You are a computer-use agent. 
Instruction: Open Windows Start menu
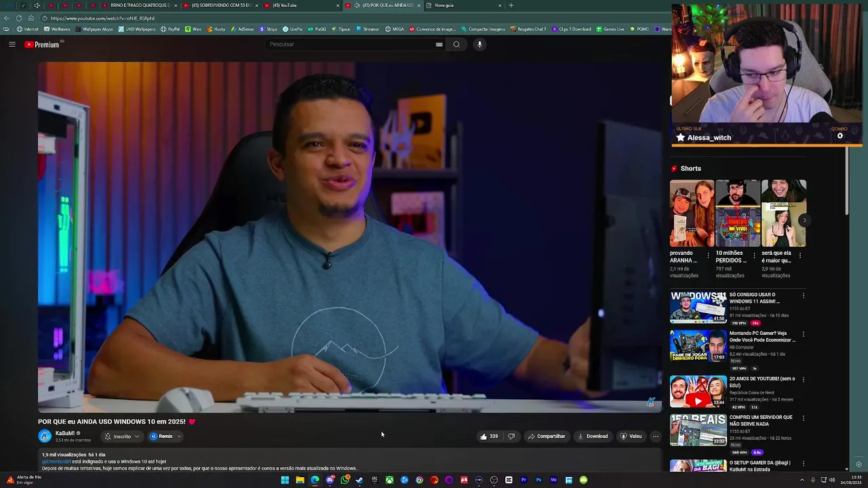[285, 480]
